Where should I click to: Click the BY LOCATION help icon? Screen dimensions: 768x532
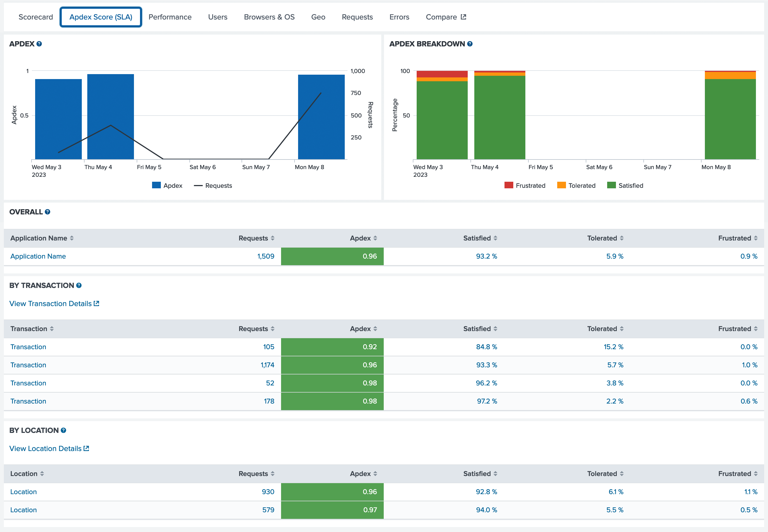click(x=64, y=430)
